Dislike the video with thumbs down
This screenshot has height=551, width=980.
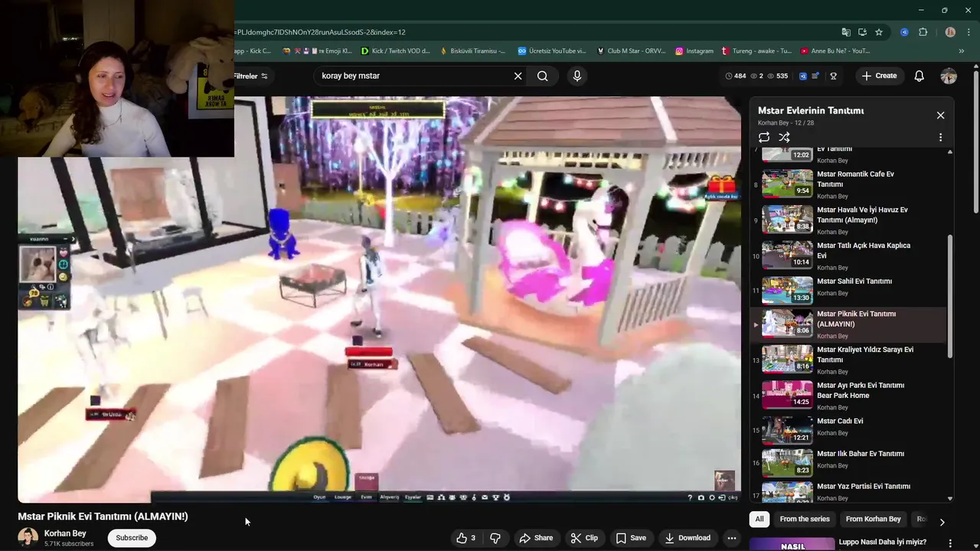point(495,538)
